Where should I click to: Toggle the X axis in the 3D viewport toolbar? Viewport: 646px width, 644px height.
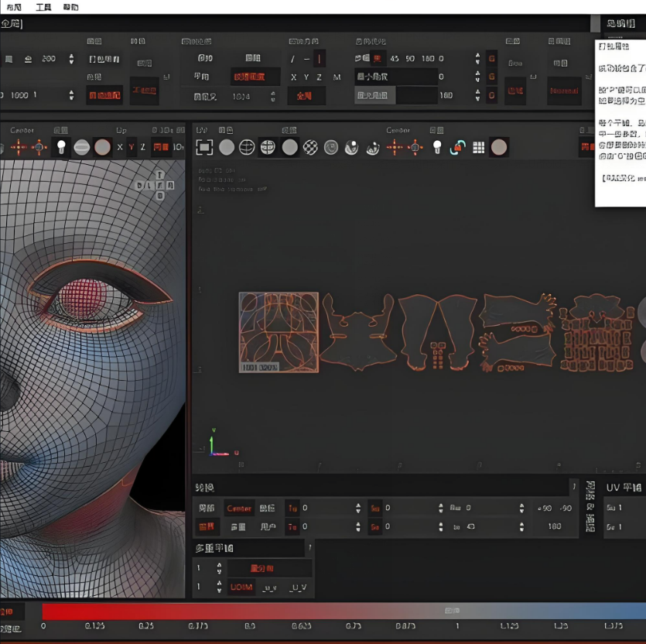[x=120, y=147]
